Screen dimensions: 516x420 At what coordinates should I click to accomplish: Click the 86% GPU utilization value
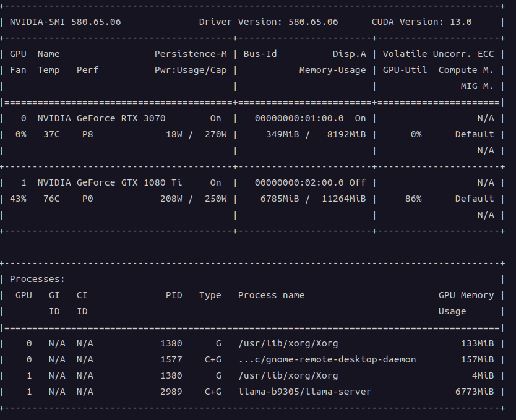(413, 199)
